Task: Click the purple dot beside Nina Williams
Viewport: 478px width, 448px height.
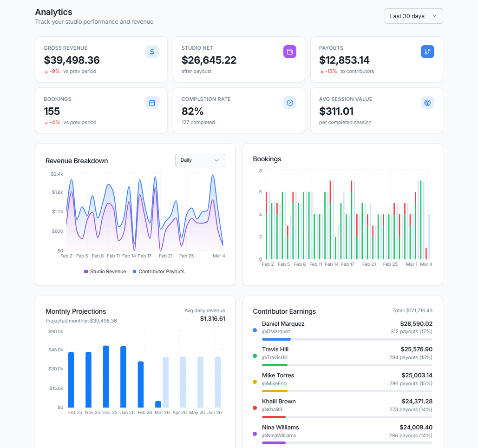Action: coord(255,434)
